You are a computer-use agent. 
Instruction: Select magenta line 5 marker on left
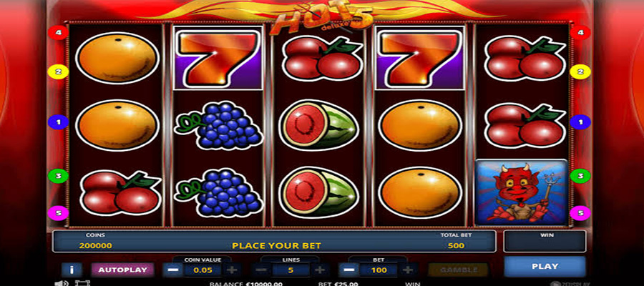(x=59, y=213)
